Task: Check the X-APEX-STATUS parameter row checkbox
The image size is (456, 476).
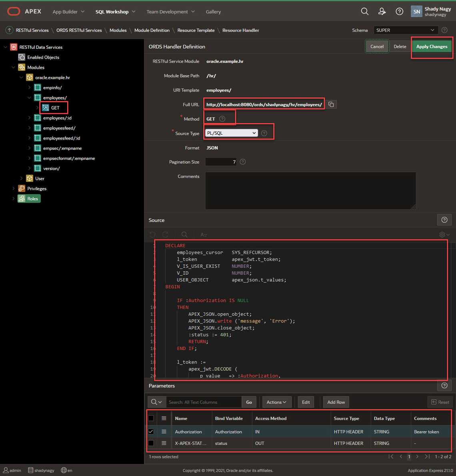Action: click(151, 443)
